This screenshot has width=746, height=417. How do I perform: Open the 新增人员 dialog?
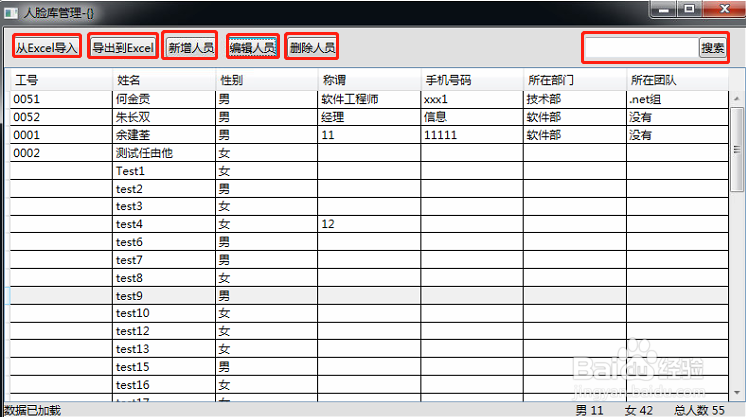pyautogui.click(x=190, y=47)
